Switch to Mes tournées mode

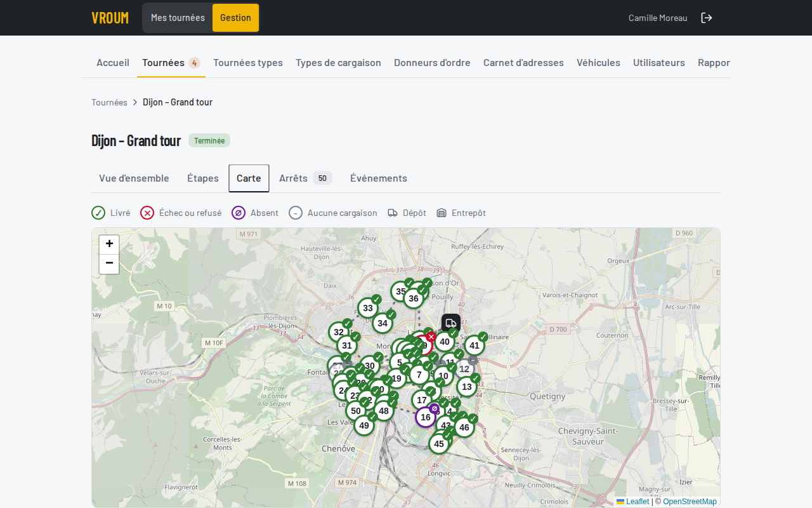tap(178, 18)
